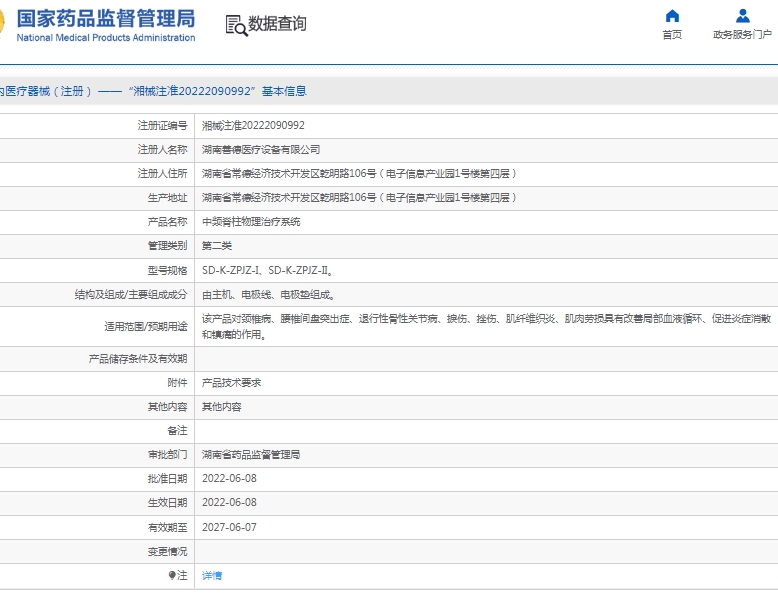Select registrant name 湖南善德医疗设备有限公司

click(261, 149)
